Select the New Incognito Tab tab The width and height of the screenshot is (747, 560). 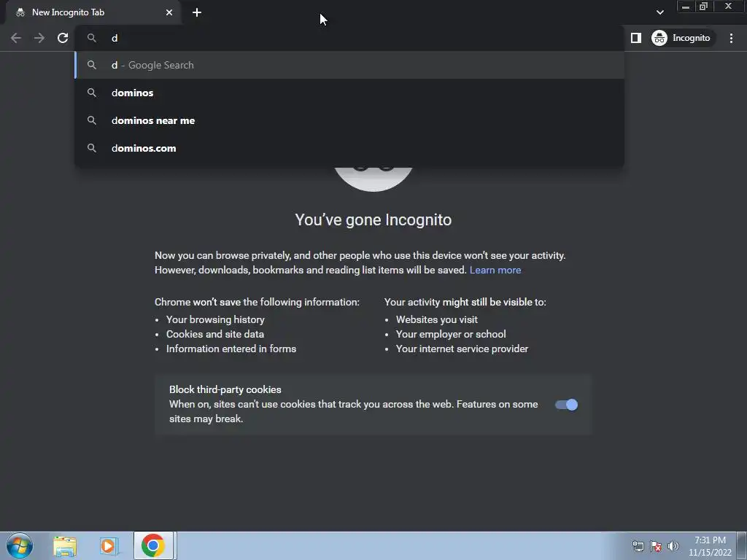click(x=93, y=12)
